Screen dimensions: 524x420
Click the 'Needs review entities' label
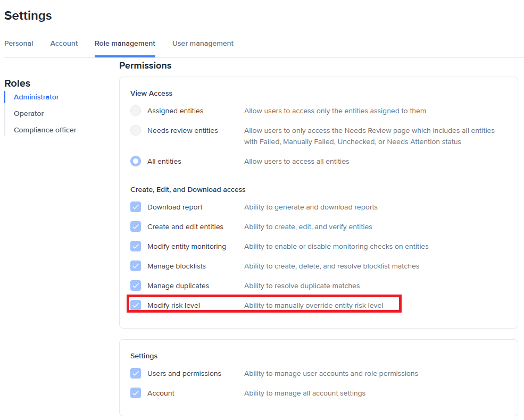coord(182,131)
